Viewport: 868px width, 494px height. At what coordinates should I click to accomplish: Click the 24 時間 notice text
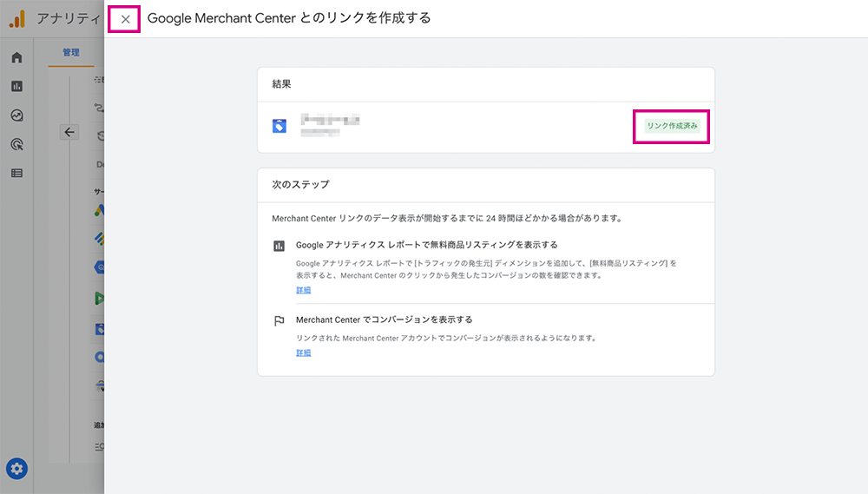point(447,218)
